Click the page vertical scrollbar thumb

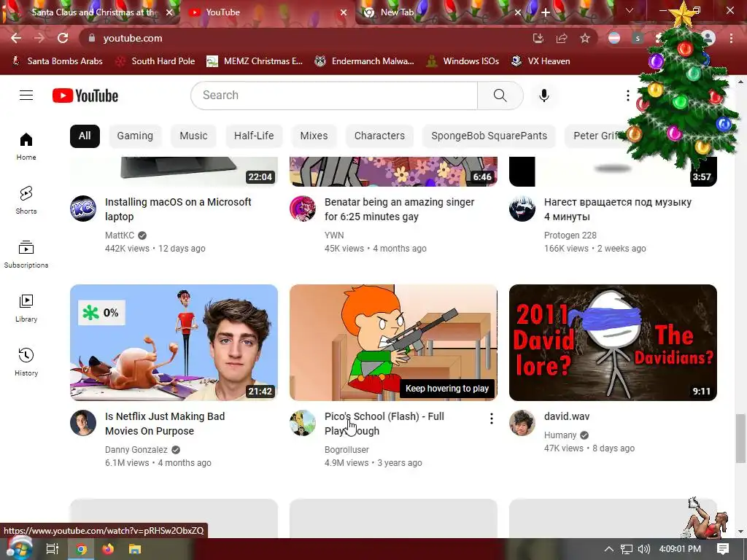click(x=740, y=438)
